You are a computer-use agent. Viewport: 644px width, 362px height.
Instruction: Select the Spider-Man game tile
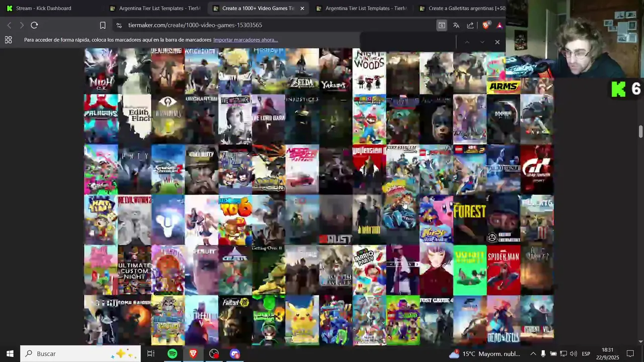click(503, 270)
